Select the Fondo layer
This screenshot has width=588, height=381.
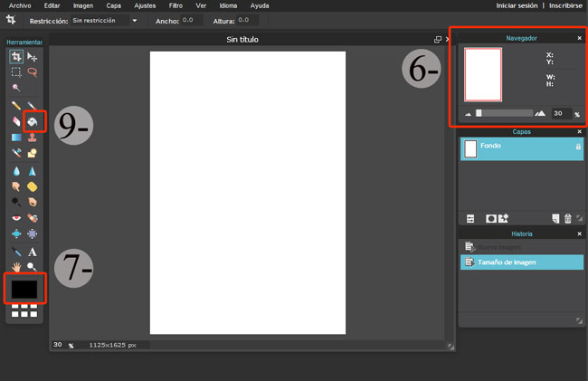[522, 149]
